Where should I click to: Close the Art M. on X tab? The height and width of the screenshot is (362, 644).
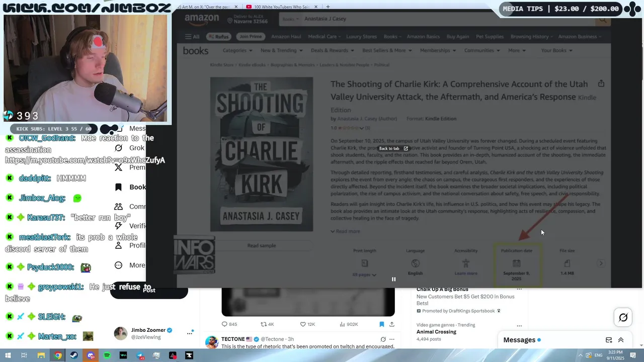236,7
